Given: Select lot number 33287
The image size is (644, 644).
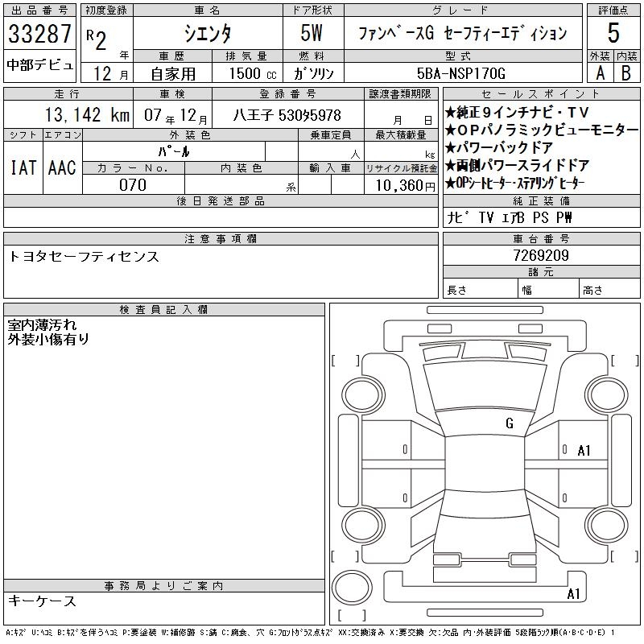Looking at the screenshot, I should tap(39, 33).
